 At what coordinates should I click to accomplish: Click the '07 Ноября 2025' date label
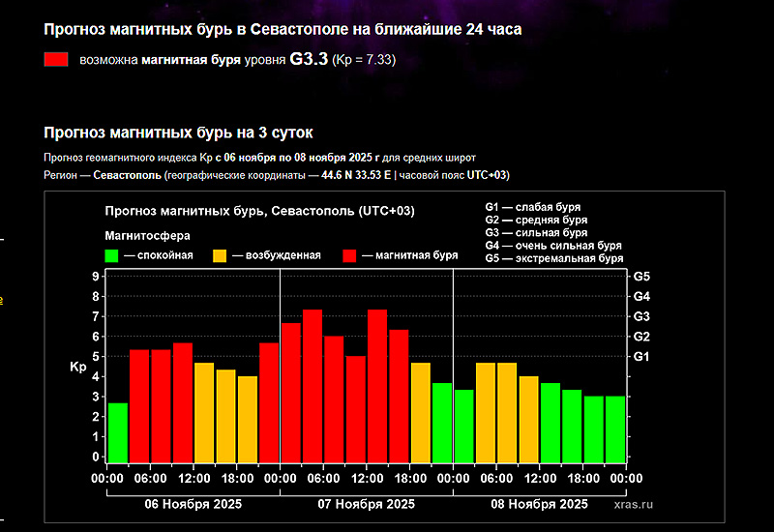[367, 504]
